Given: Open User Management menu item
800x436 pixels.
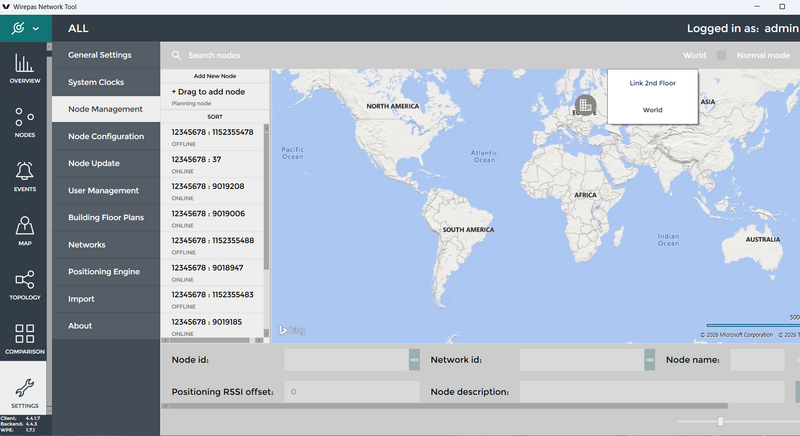Looking at the screenshot, I should [106, 190].
